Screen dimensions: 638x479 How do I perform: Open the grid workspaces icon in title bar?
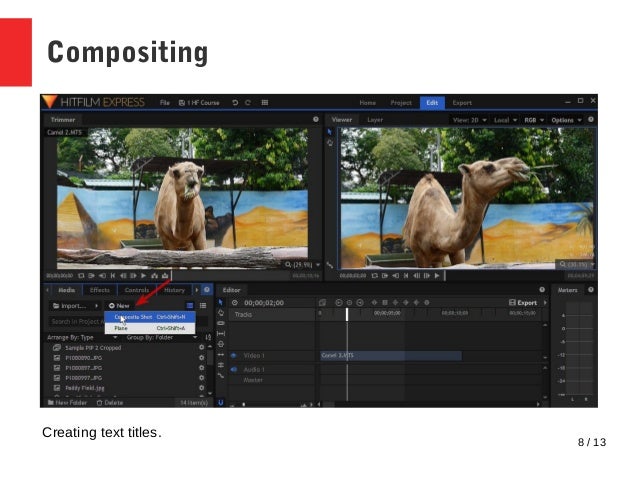pos(264,103)
